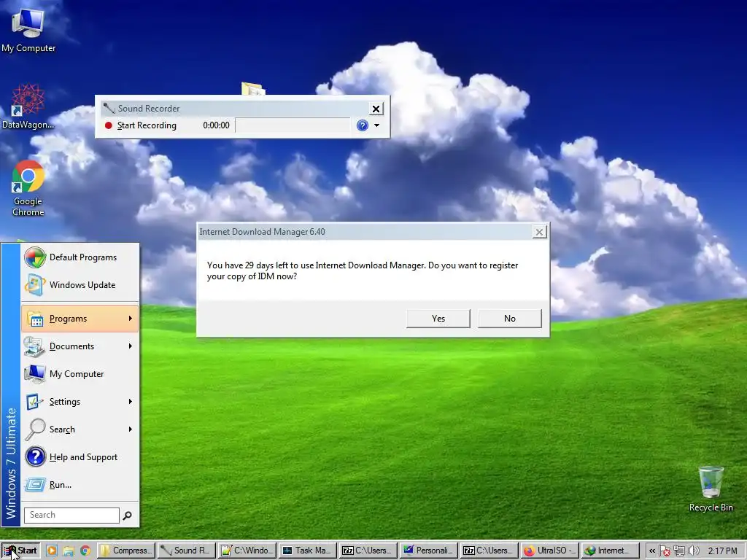Open Windows Update from Start menu
Screen dimensions: 747x560
[x=80, y=285]
